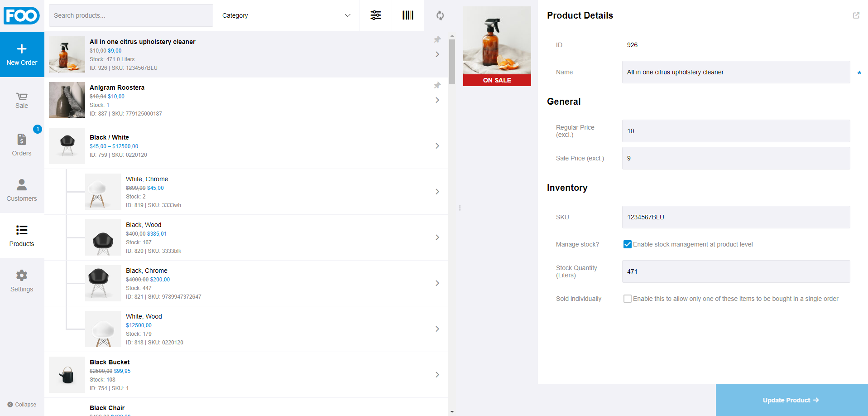This screenshot has width=868, height=416.
Task: Select citrus upholstery cleaner thumbnail
Action: [x=67, y=54]
